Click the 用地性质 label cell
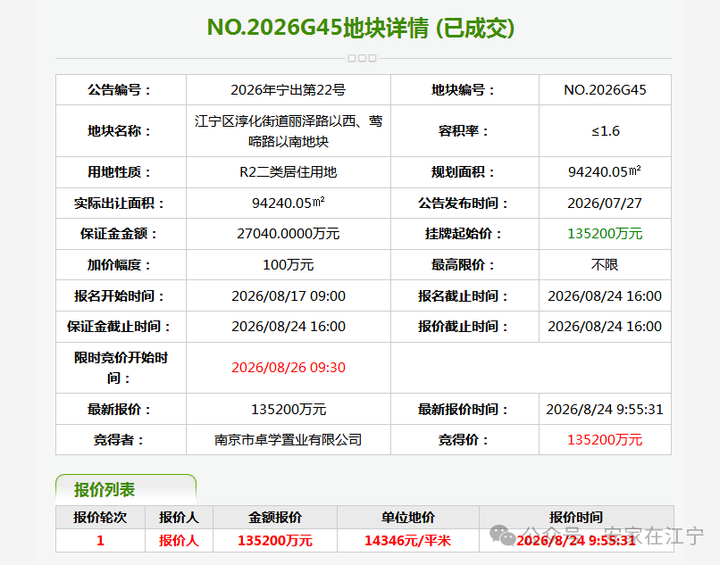This screenshot has height=565, width=728. pos(121,172)
